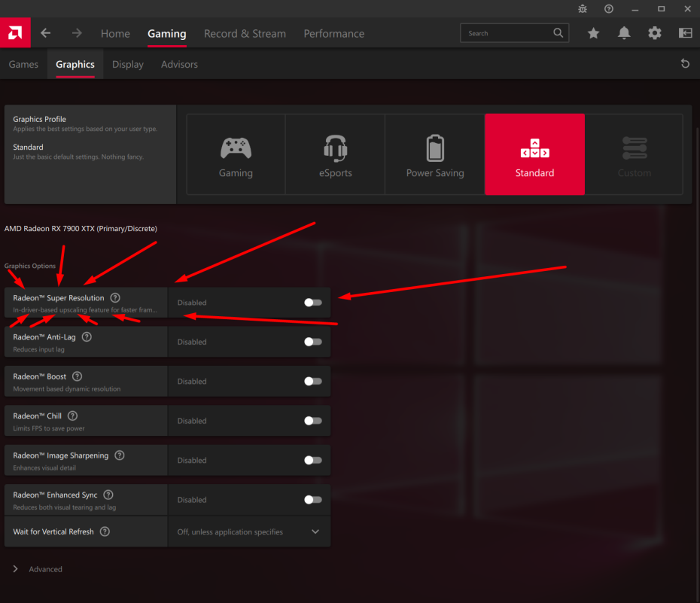
Task: Open the Performance menu
Action: [x=333, y=34]
